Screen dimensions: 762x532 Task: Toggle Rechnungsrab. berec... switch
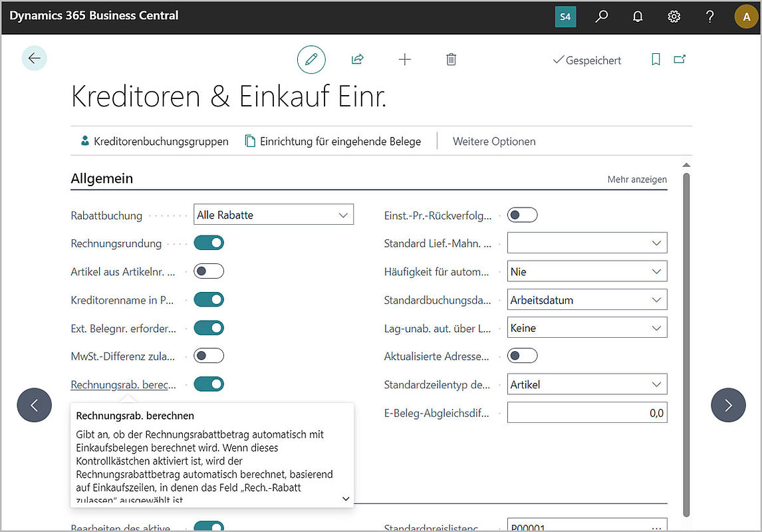click(x=209, y=384)
